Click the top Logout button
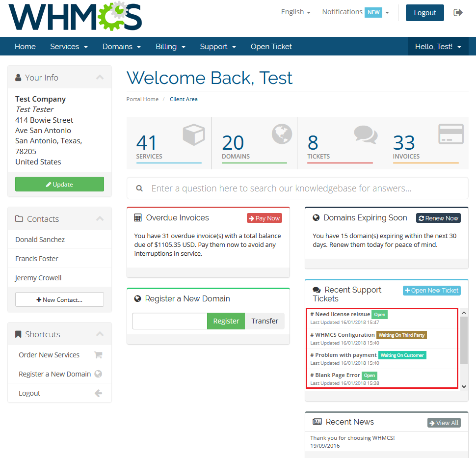Screen dimensions: 476x458 [x=424, y=13]
